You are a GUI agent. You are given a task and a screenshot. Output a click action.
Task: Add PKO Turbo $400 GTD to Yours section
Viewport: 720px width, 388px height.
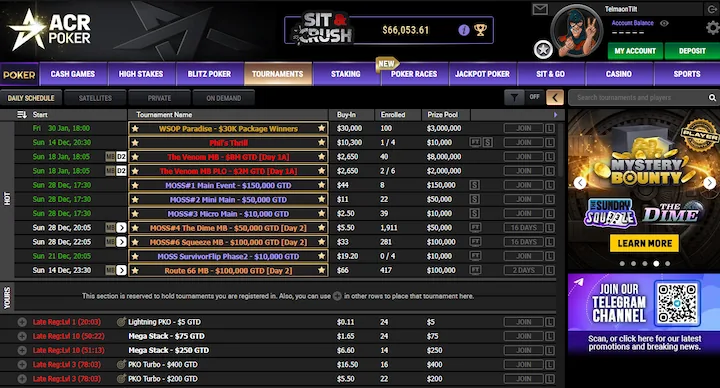[22, 365]
